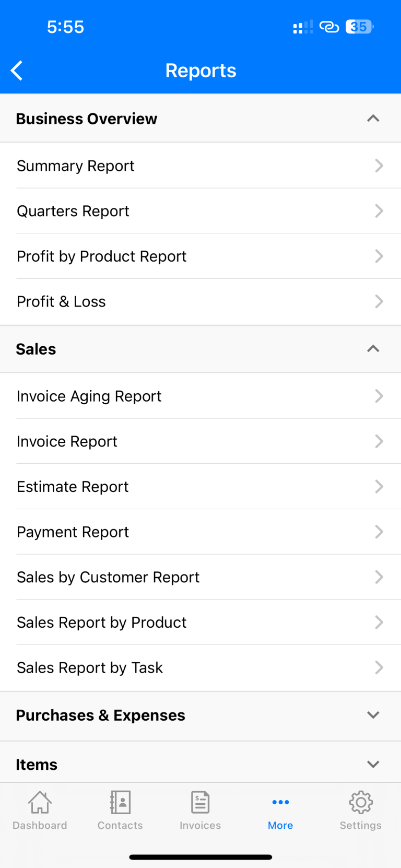Open Profit by Product Report
The image size is (401, 868).
102,256
